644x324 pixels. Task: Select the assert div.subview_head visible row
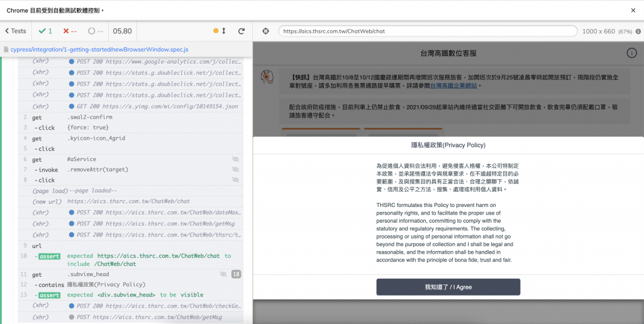click(131, 295)
